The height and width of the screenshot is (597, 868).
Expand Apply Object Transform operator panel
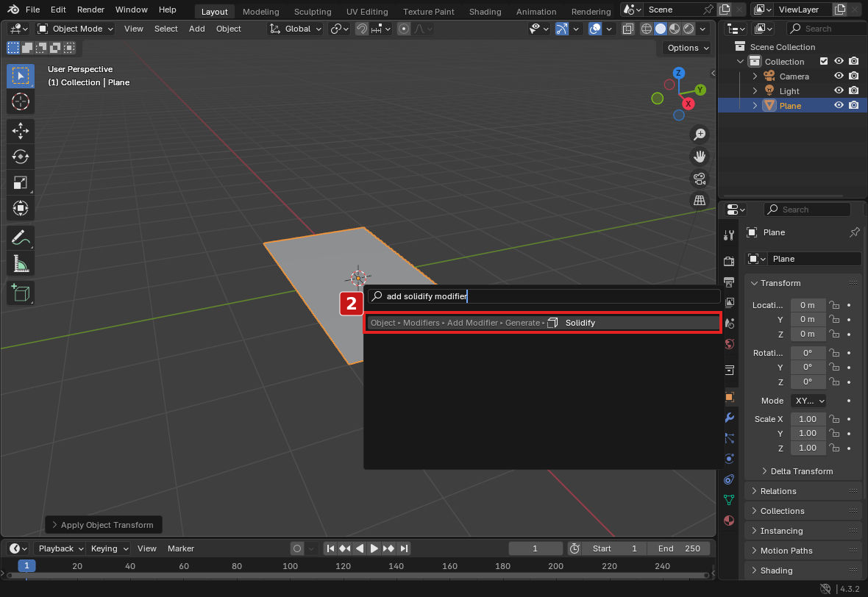click(x=103, y=525)
